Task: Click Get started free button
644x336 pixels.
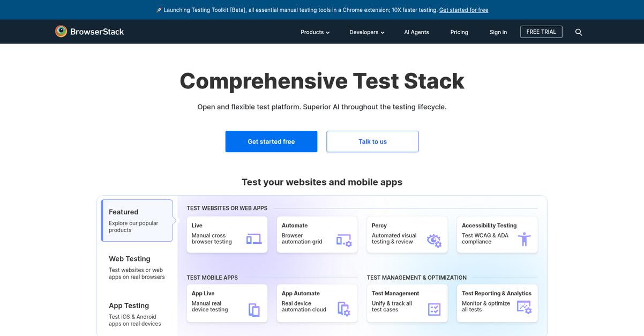Action: tap(271, 141)
